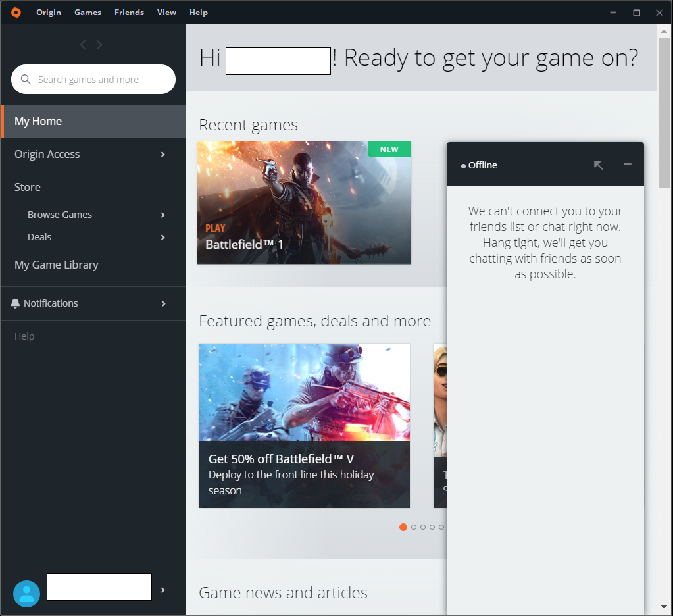Screen dimensions: 673x616
Task: Click the Offline status label
Action: click(483, 165)
